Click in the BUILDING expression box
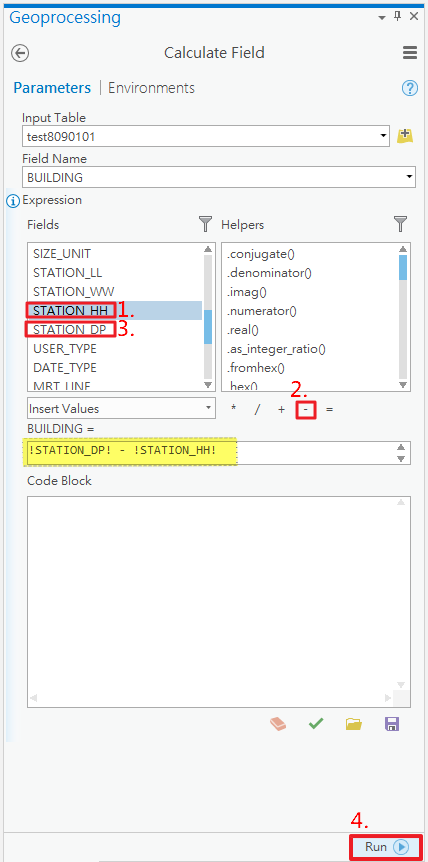428x862 pixels. click(x=219, y=453)
